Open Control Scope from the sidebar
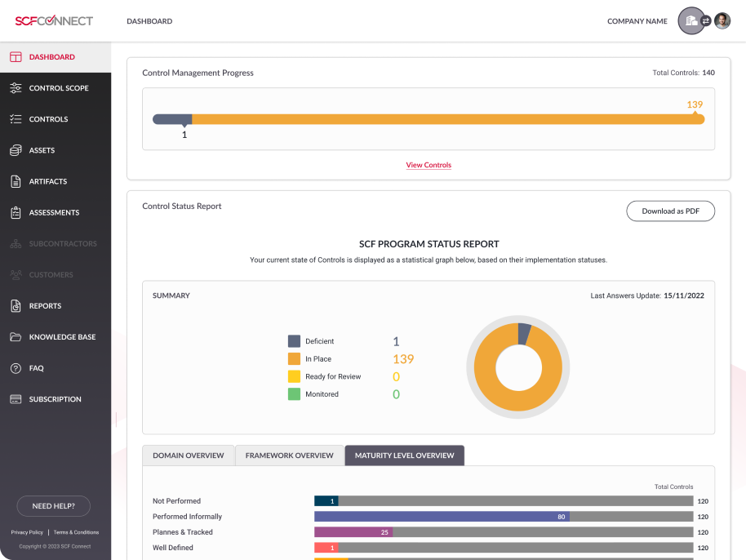Image resolution: width=746 pixels, height=560 pixels. [16, 87]
